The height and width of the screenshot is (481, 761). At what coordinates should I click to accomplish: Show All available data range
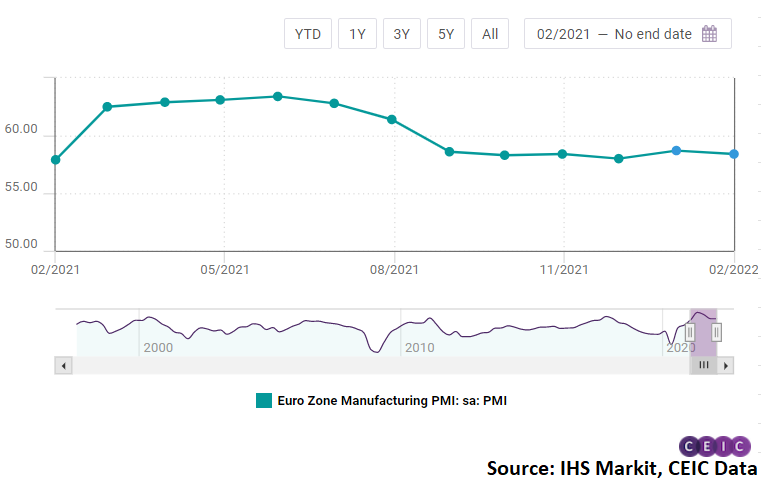tap(490, 34)
